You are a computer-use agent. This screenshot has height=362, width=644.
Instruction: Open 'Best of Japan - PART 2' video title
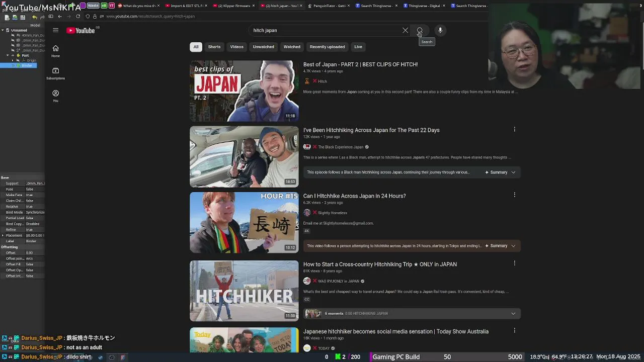click(x=360, y=64)
